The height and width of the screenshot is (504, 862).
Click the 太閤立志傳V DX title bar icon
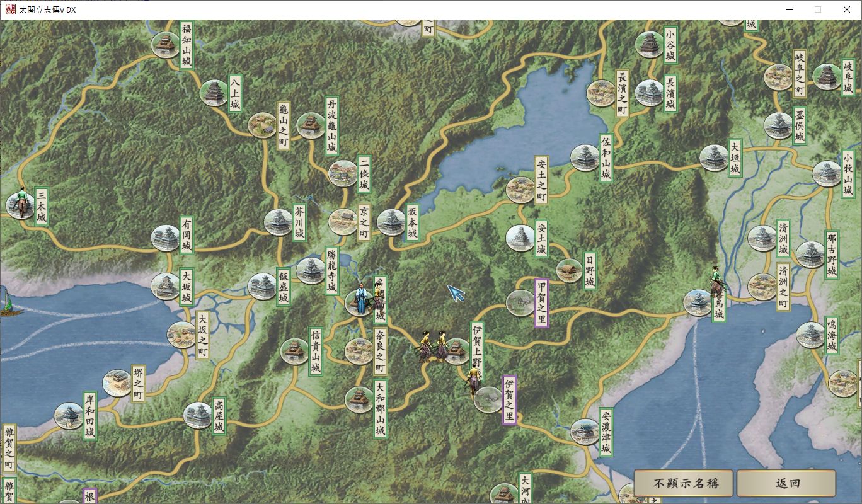click(10, 9)
